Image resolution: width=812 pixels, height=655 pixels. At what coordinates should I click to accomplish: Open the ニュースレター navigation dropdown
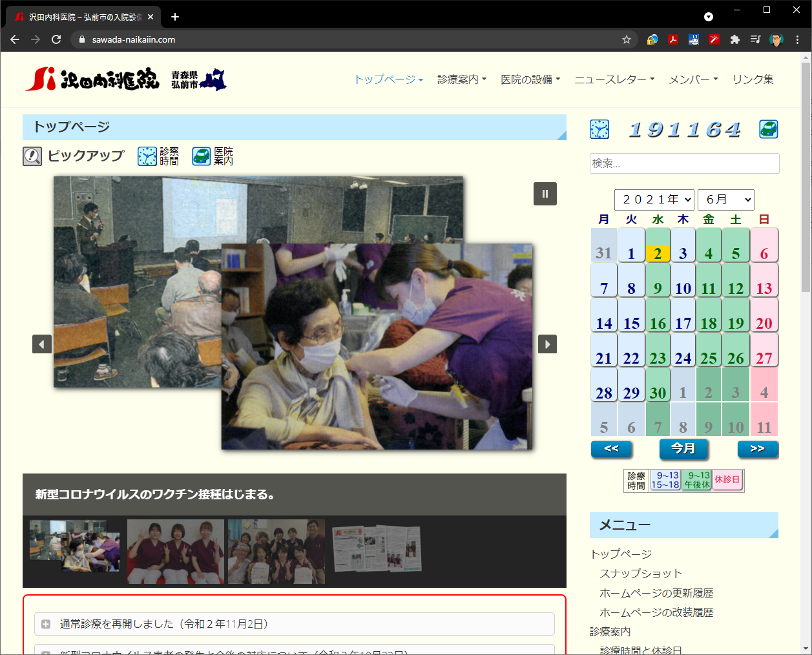coord(614,79)
